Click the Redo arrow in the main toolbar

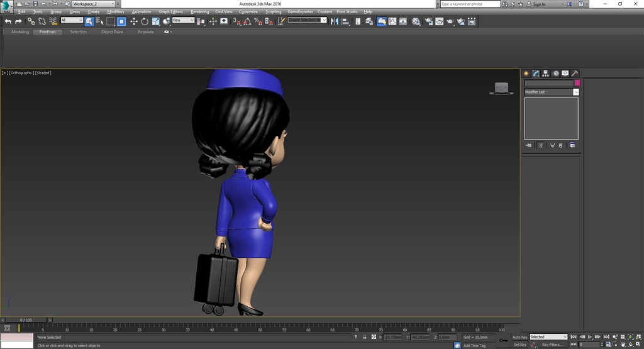tap(18, 21)
